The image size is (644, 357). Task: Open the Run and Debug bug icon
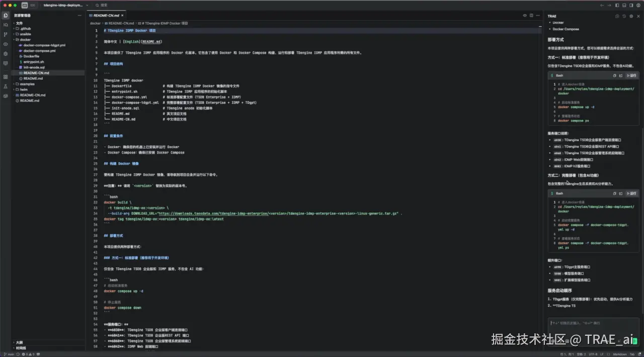[x=6, y=53]
